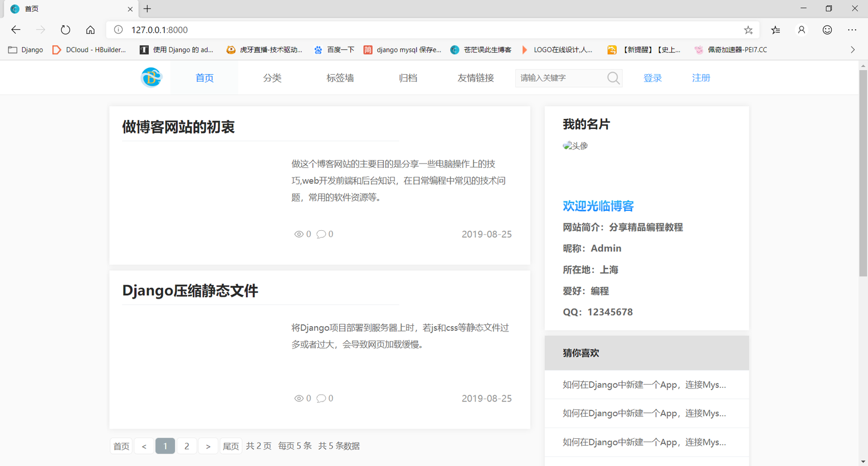
Task: Add this page to favorites star
Action: (x=748, y=30)
